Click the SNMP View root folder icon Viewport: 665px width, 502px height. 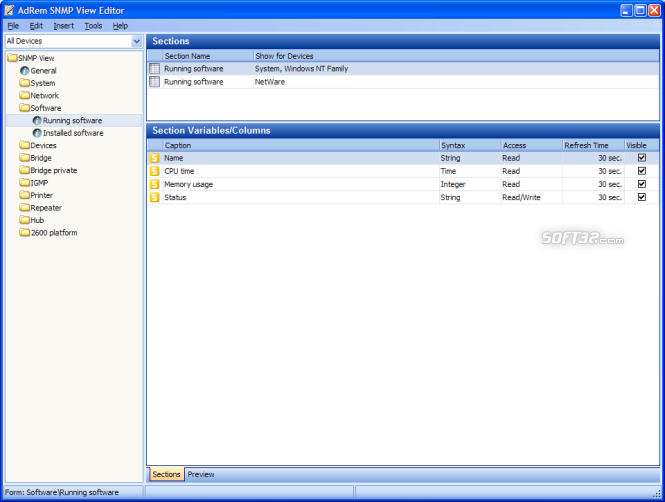(x=12, y=58)
